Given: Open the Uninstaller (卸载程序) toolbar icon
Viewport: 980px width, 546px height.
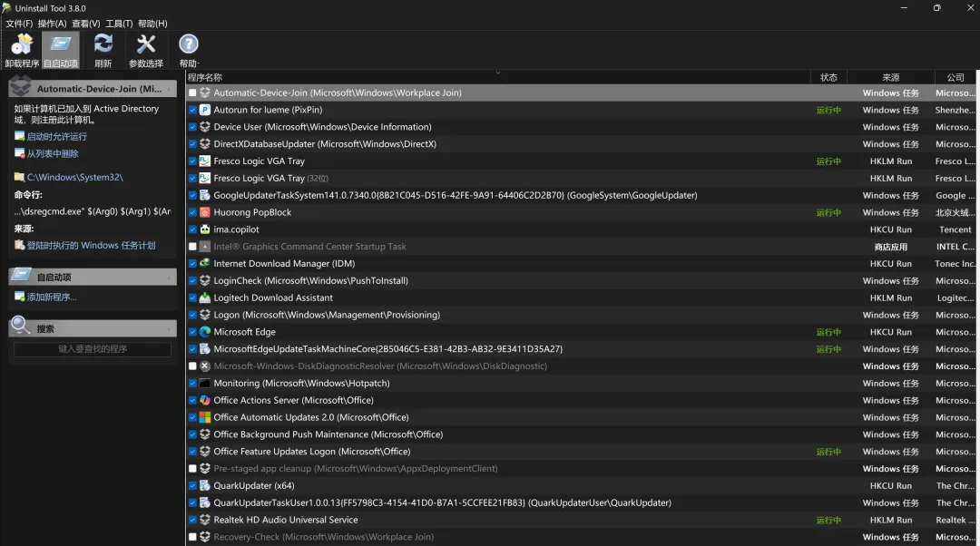Looking at the screenshot, I should click(22, 50).
